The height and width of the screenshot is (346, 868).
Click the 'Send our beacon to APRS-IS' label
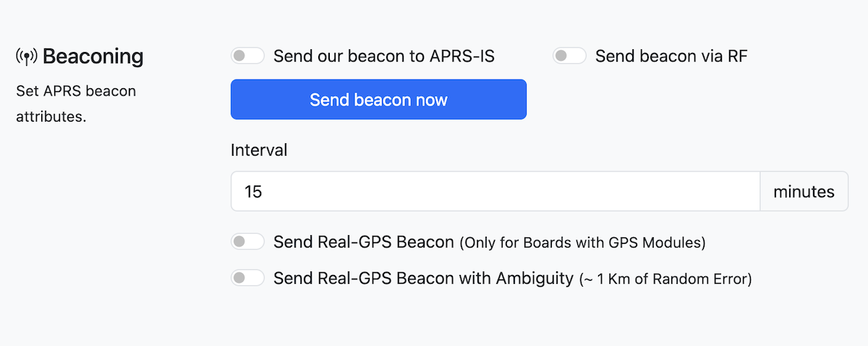(x=383, y=56)
